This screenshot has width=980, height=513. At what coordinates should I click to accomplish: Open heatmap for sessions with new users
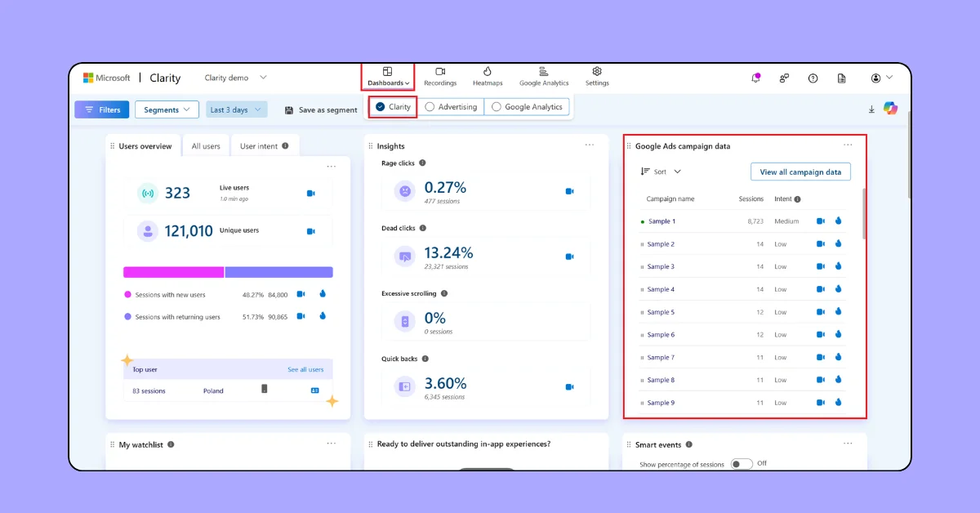[x=323, y=294]
